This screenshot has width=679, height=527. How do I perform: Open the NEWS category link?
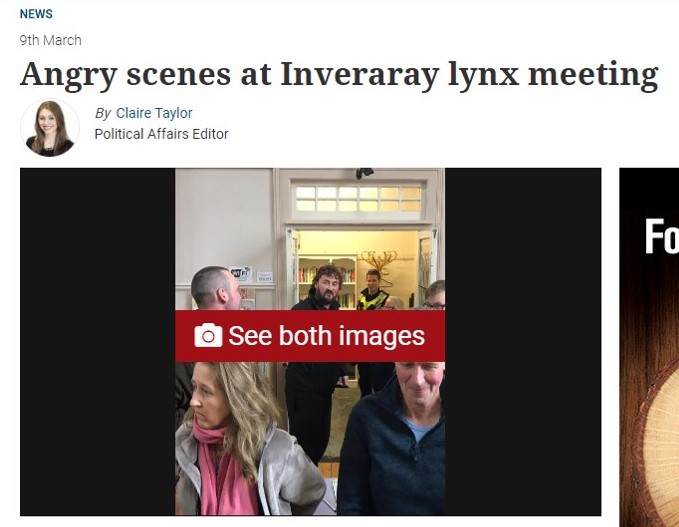click(x=36, y=14)
